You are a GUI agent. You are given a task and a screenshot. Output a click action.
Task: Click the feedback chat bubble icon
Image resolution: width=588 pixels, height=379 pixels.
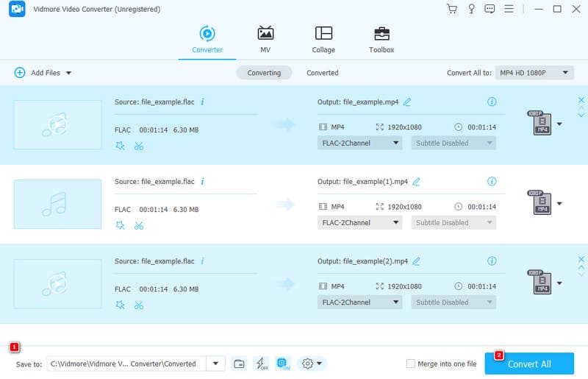(x=490, y=9)
